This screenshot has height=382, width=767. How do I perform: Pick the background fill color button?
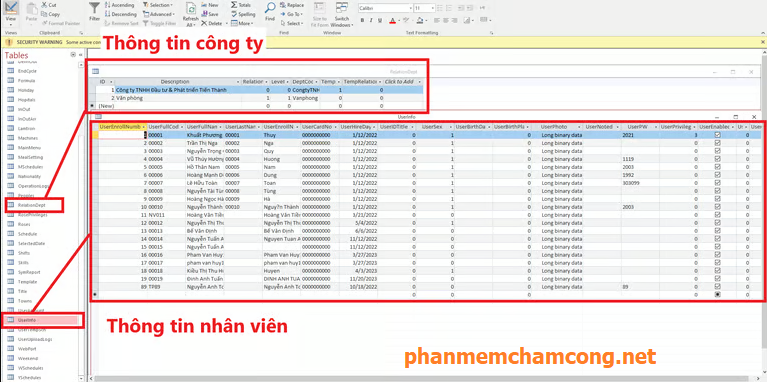tap(419, 21)
